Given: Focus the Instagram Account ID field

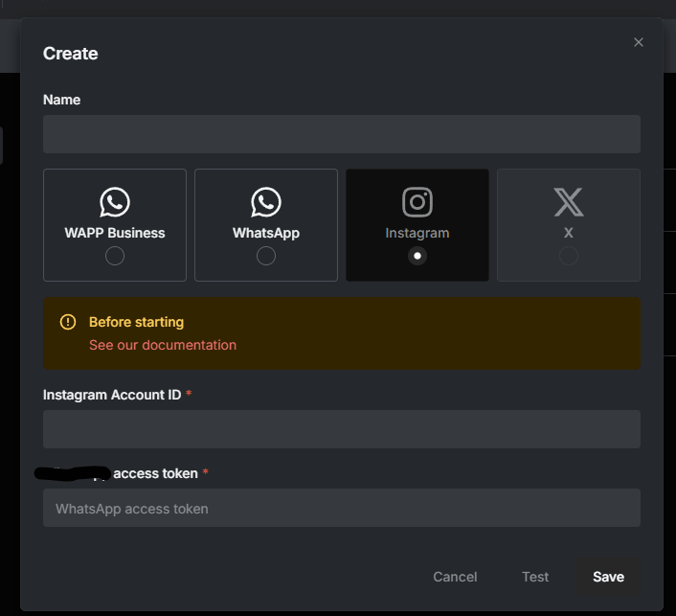Looking at the screenshot, I should click(x=342, y=429).
